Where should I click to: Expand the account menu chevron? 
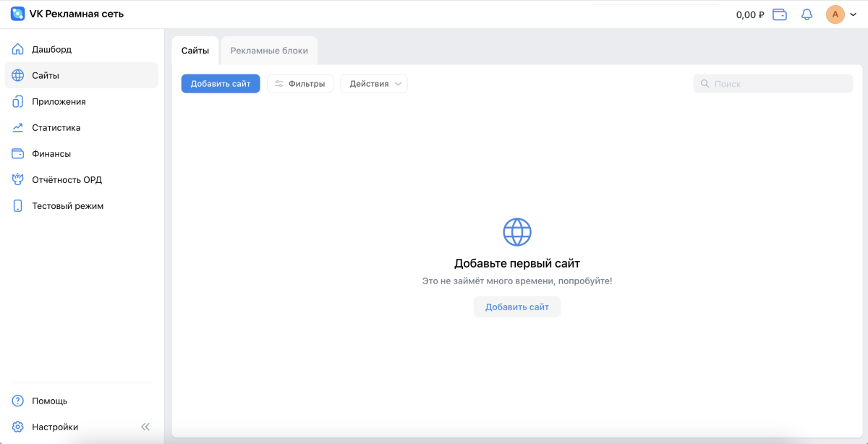click(852, 14)
